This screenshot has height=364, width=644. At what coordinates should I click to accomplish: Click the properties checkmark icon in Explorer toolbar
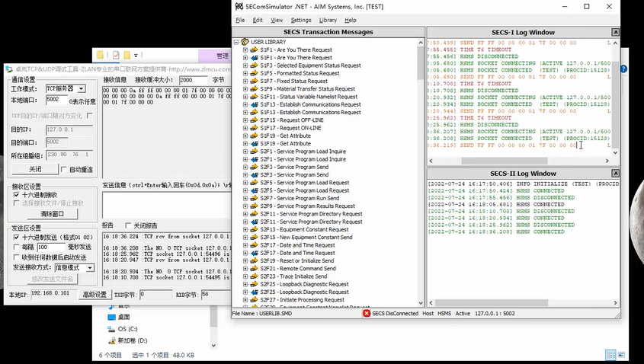(x=116, y=55)
